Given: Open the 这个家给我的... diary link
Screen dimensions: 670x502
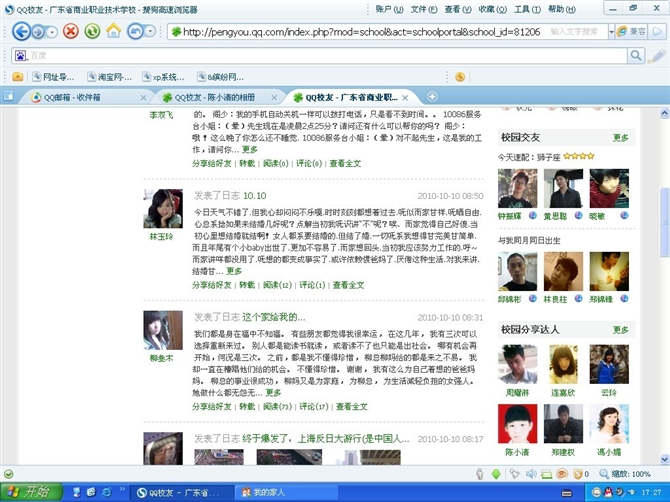Looking at the screenshot, I should [x=273, y=317].
